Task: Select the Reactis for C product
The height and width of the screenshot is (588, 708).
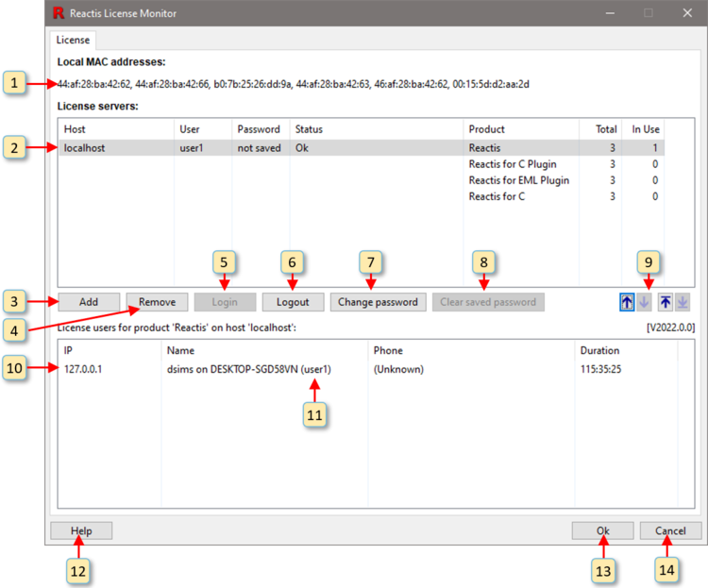Action: 497,196
